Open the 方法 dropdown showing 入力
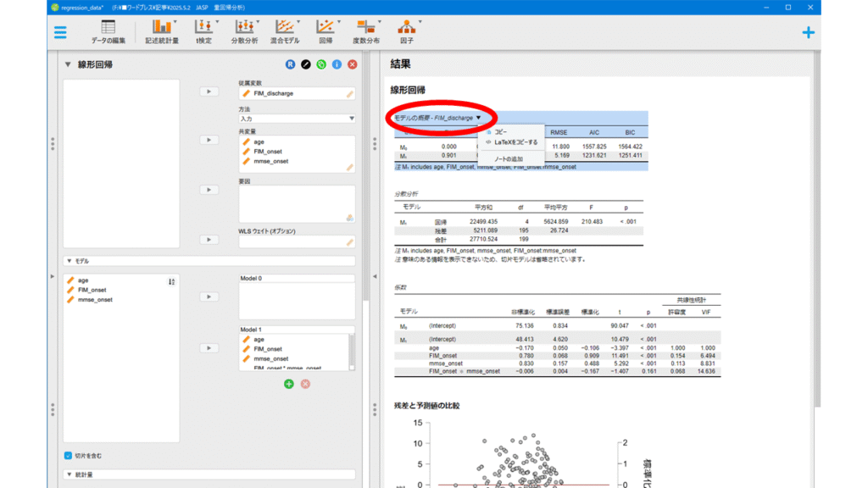The width and height of the screenshot is (868, 488). [297, 119]
